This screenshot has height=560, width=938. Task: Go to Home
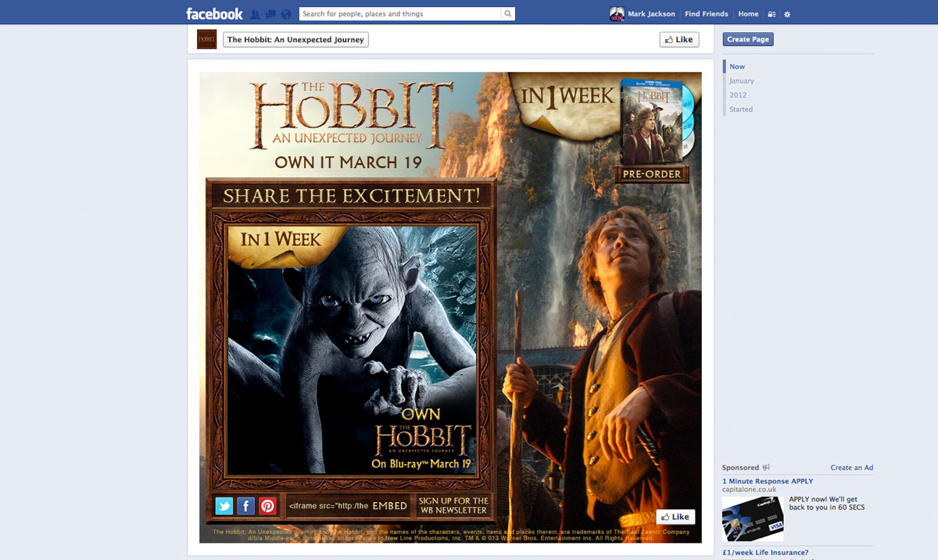(x=748, y=14)
